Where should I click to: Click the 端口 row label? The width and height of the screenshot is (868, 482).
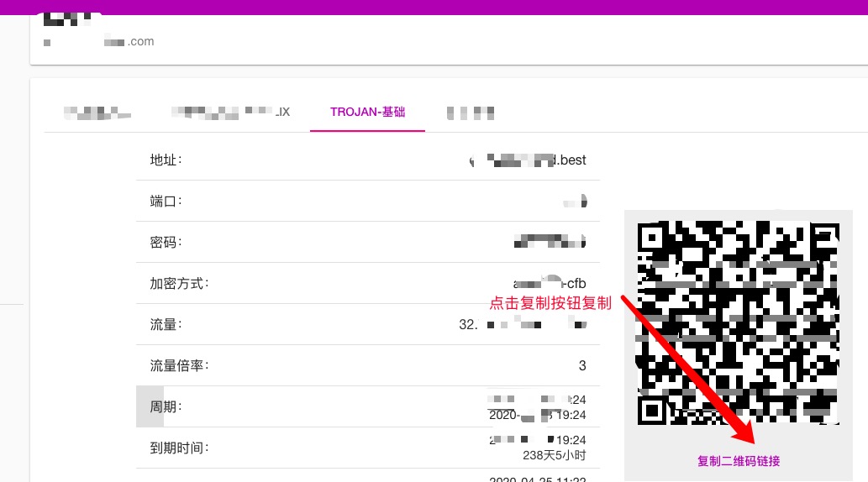pyautogui.click(x=166, y=202)
